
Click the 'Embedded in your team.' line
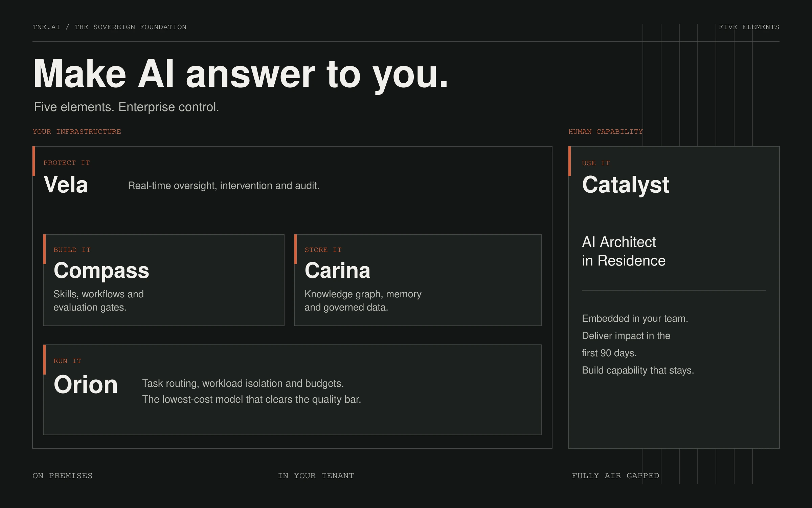(x=635, y=318)
